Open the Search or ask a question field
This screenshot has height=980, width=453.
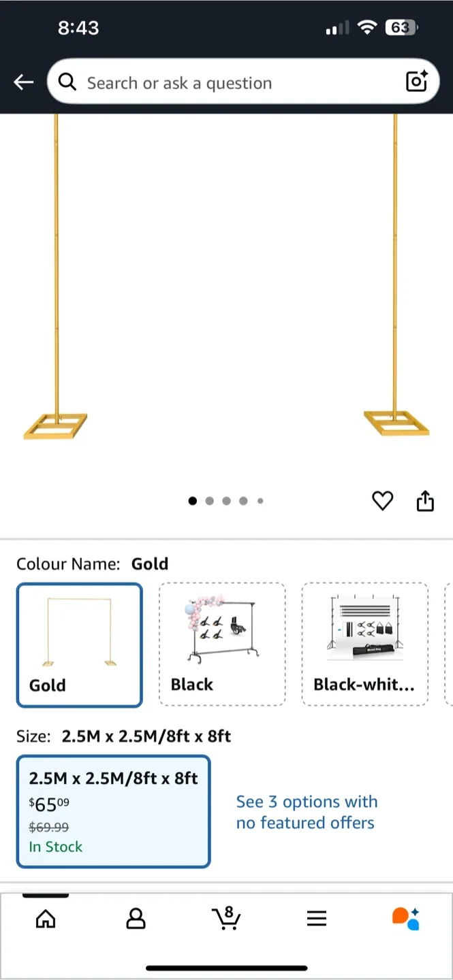[225, 82]
